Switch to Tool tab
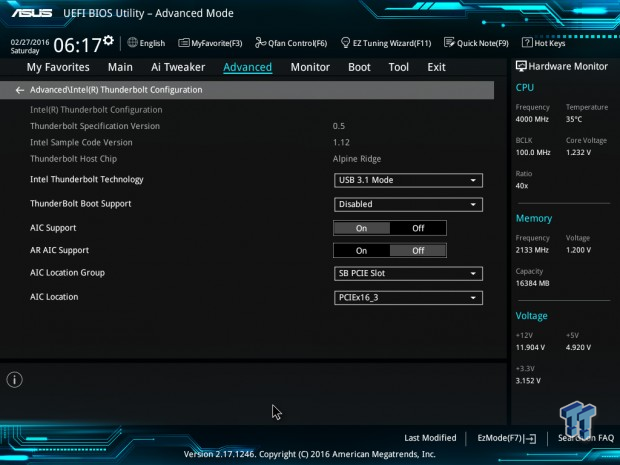 point(399,67)
